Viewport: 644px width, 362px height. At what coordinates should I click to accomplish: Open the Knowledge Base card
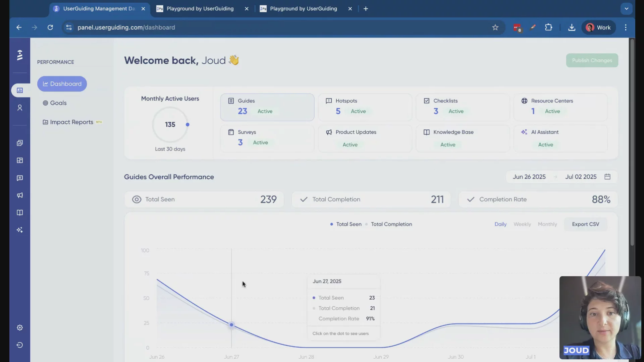[x=463, y=138]
